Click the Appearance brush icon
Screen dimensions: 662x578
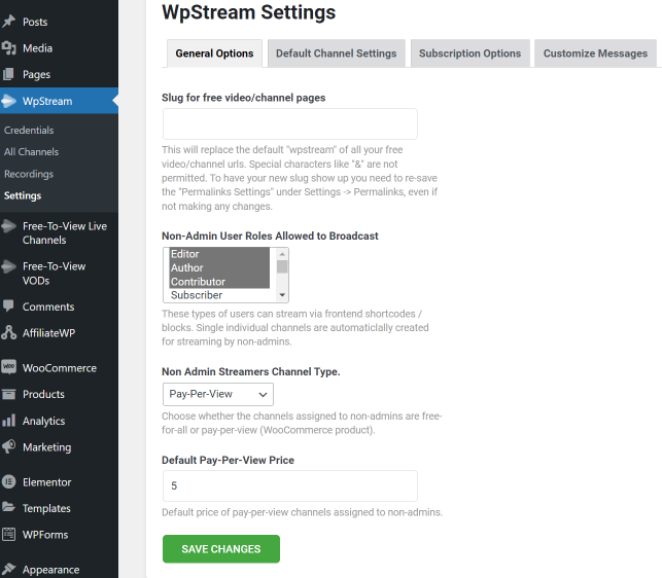[9, 569]
